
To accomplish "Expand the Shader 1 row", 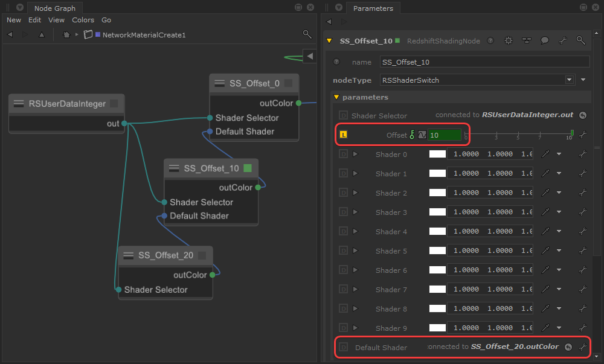I will click(x=355, y=173).
